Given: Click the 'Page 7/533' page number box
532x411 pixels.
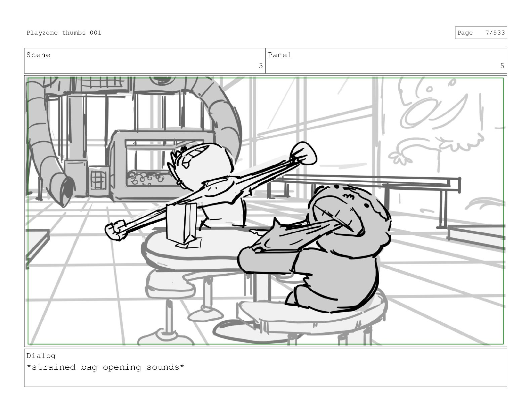Looking at the screenshot, I should coord(481,33).
